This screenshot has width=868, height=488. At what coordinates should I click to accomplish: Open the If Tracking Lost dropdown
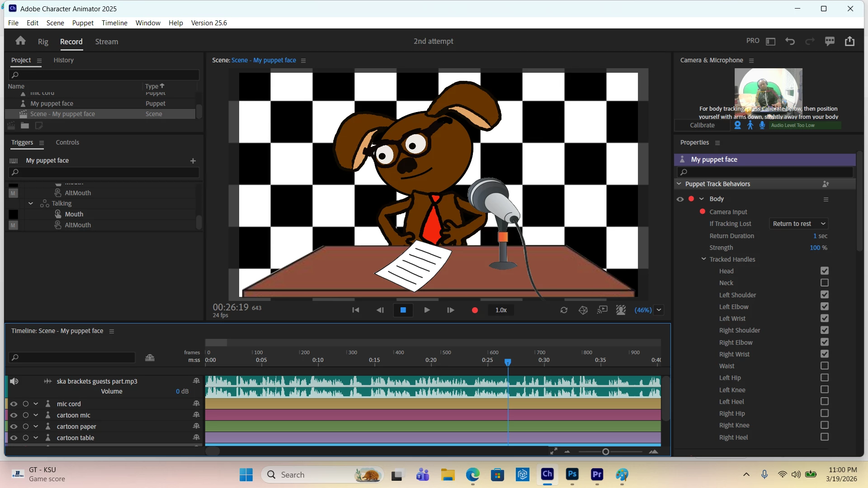(799, 224)
